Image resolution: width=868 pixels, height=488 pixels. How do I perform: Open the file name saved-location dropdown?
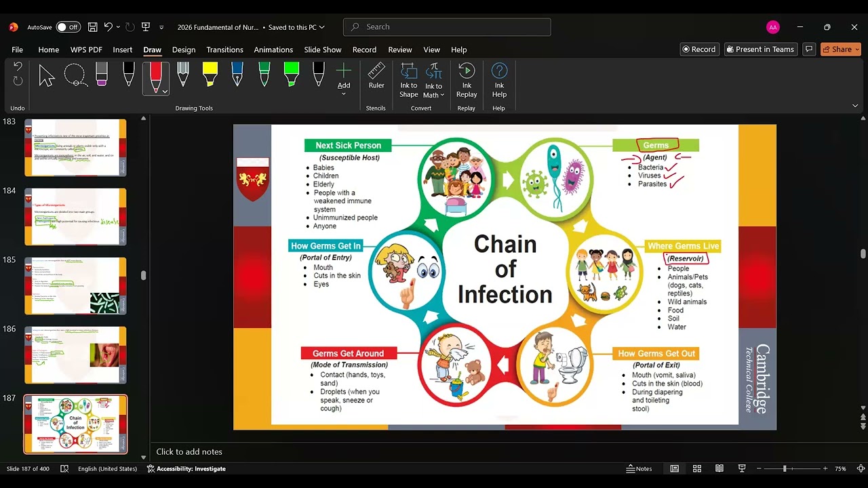[322, 27]
